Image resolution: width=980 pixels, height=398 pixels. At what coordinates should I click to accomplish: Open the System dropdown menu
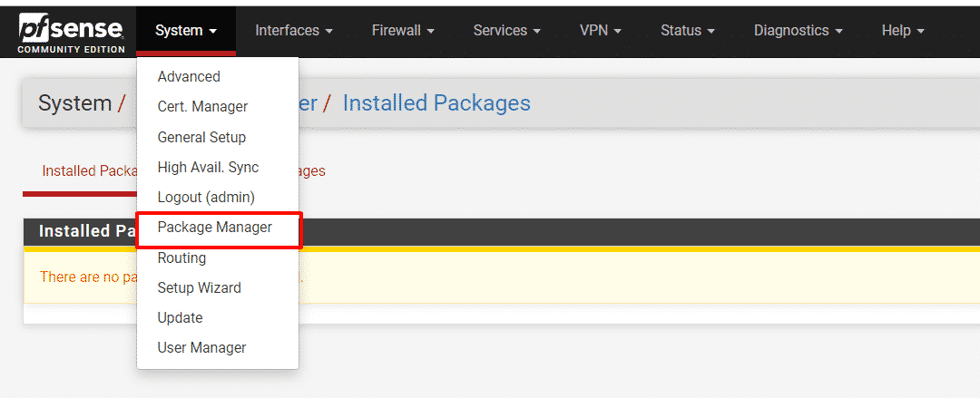point(186,31)
